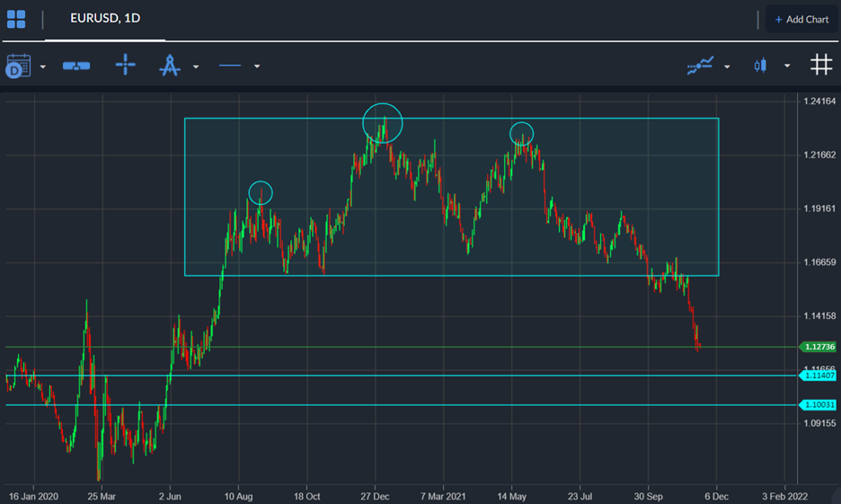Toggle the chart grid hash icon
Screen dimensions: 841x504
coord(821,65)
